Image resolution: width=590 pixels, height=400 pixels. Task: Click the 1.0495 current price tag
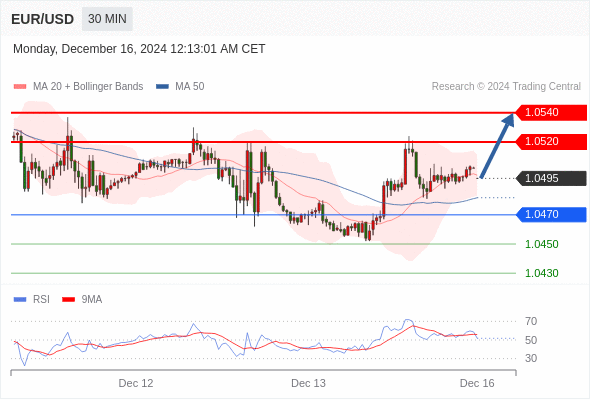click(x=550, y=178)
